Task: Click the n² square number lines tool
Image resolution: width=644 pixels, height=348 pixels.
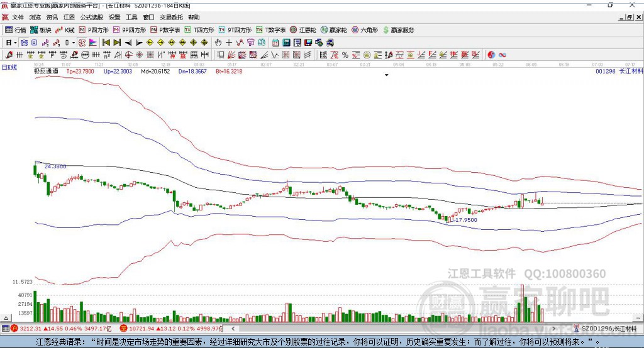Action: click(x=107, y=55)
